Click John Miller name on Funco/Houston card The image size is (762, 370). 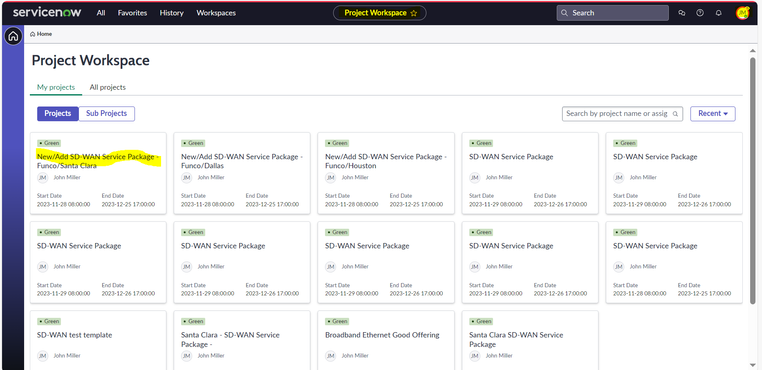click(x=355, y=177)
